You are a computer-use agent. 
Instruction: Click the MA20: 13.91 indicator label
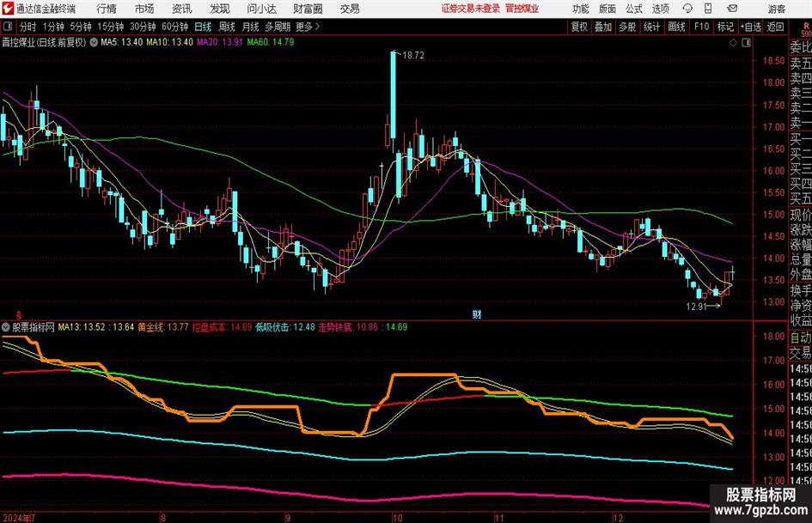[220, 42]
